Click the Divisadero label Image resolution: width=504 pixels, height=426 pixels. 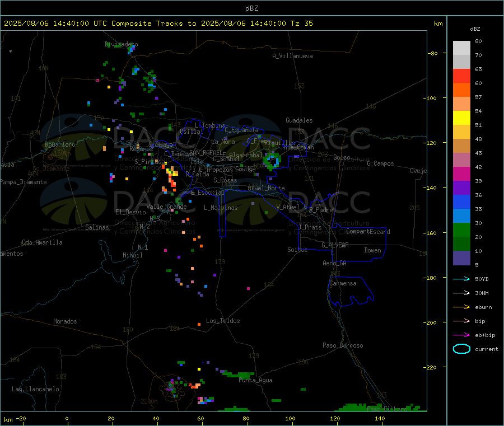pos(121,44)
